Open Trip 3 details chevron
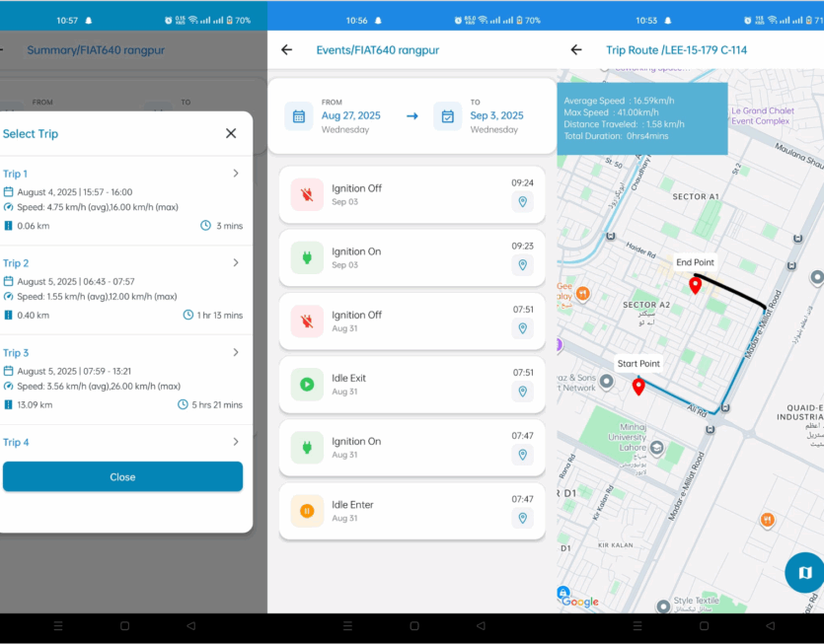The image size is (824, 644). tap(235, 352)
